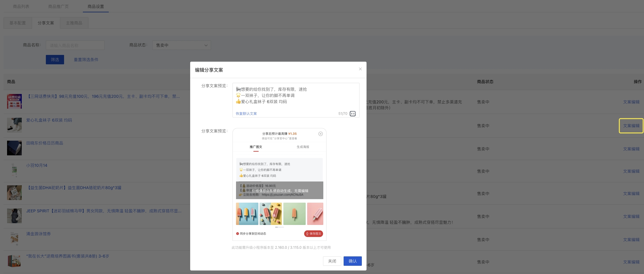644x274 pixels.
Task: Click the 三网话费快充 product thumbnail
Action: click(14, 101)
